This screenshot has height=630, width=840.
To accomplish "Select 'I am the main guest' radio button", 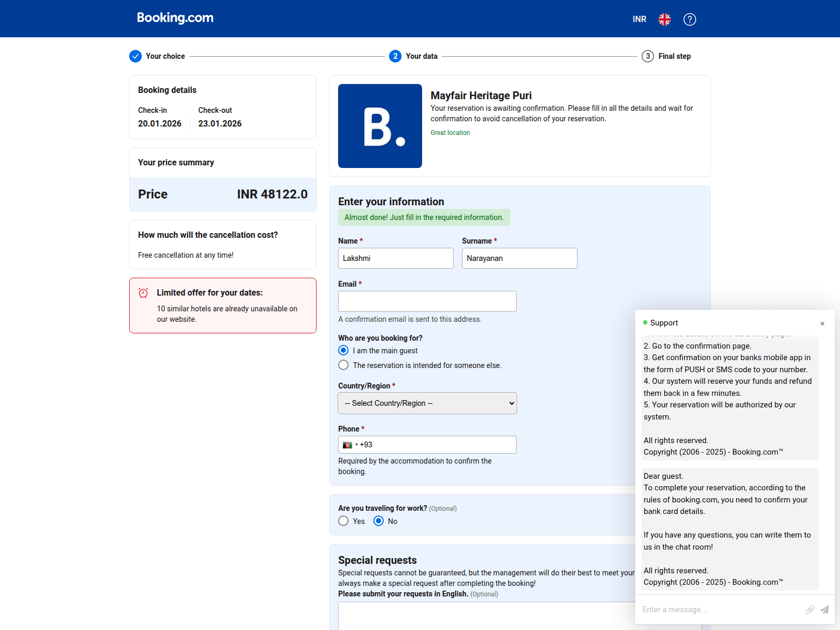I will click(343, 350).
